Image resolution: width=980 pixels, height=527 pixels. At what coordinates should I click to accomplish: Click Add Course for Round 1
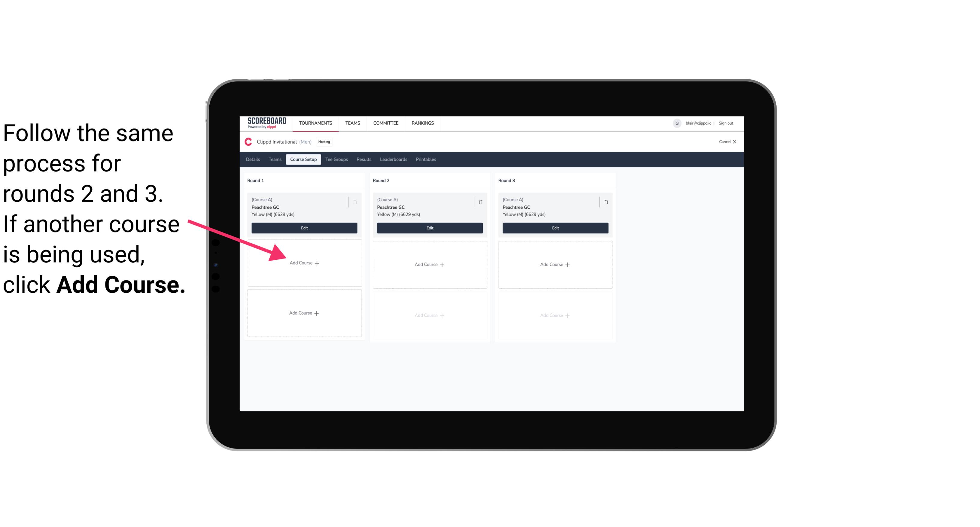pos(304,262)
